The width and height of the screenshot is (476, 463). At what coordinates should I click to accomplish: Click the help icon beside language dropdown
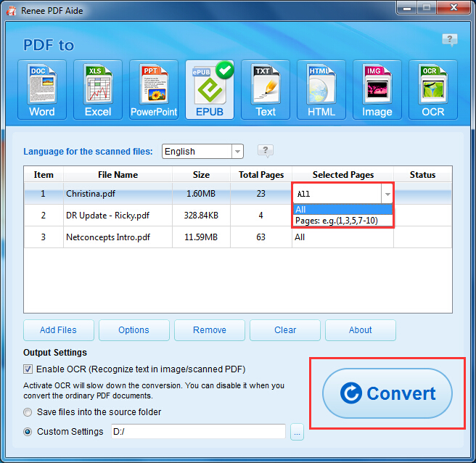[266, 151]
